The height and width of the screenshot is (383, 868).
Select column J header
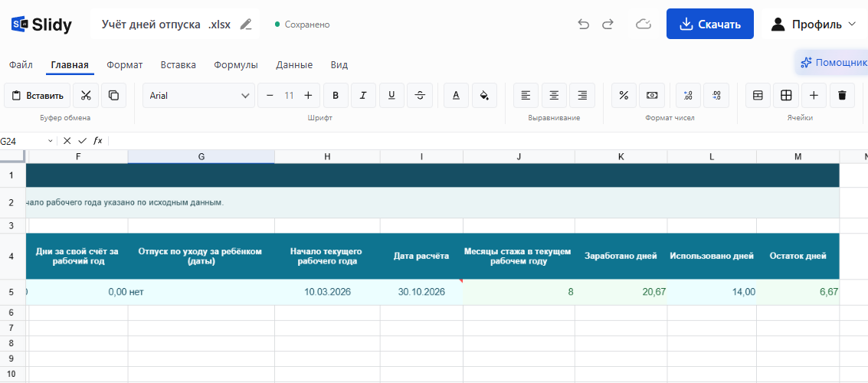[x=519, y=156]
